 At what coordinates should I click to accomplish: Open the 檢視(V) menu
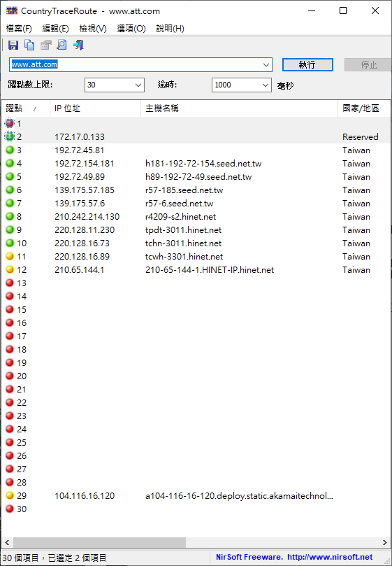pyautogui.click(x=93, y=29)
